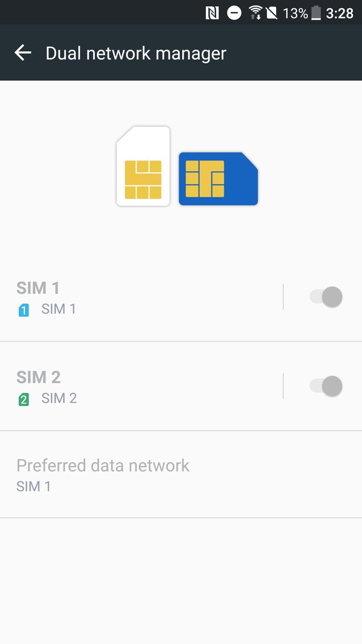Tap the no-SIM status bar icon
The image size is (362, 644).
(x=272, y=13)
